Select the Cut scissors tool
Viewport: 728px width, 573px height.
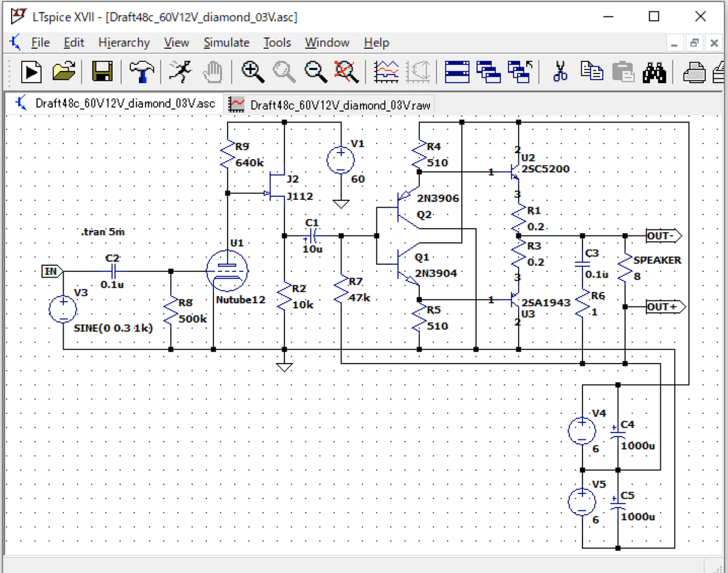pos(561,72)
